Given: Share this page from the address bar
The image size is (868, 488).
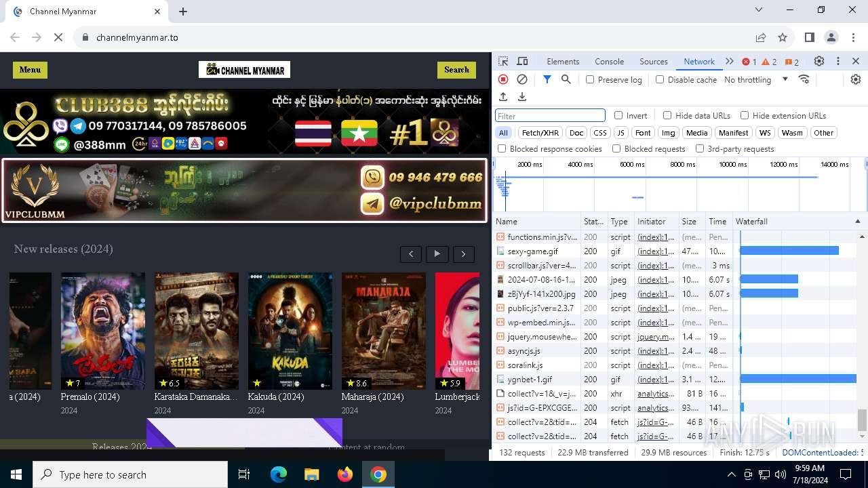Looking at the screenshot, I should (x=761, y=37).
